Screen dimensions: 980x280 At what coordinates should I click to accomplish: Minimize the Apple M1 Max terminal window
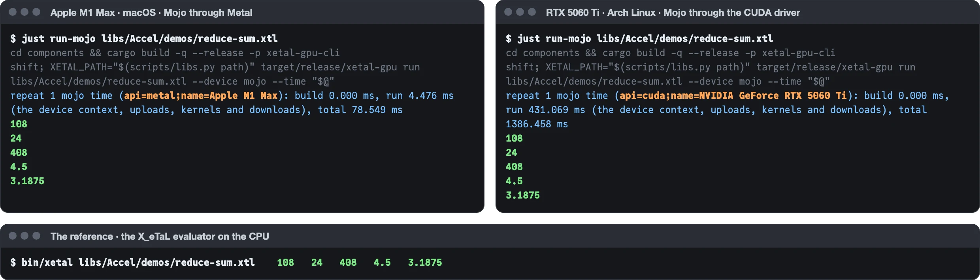click(24, 12)
